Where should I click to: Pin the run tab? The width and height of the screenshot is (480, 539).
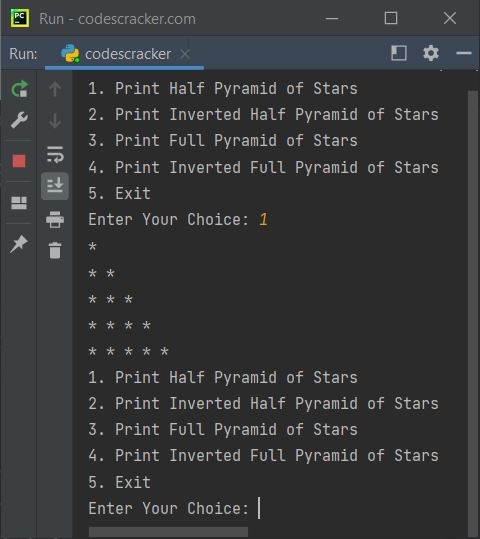tap(19, 244)
